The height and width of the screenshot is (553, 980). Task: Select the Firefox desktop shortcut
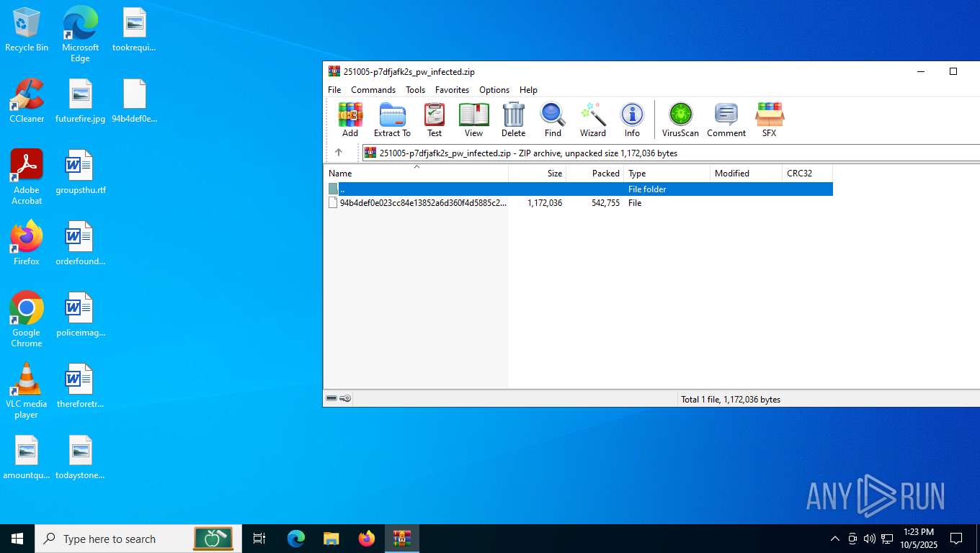click(x=27, y=243)
